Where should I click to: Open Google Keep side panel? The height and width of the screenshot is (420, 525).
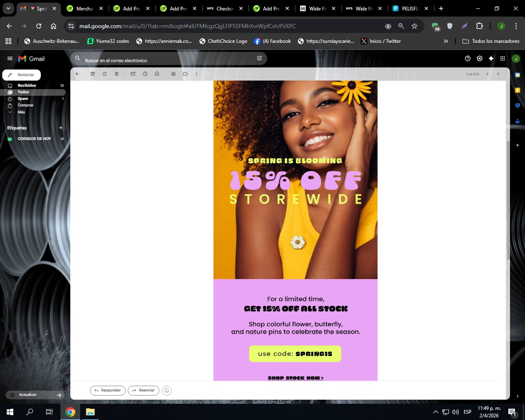(518, 90)
